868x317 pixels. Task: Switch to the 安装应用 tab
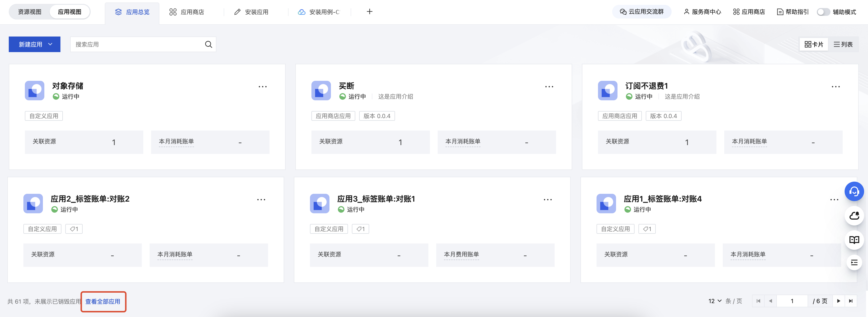coord(251,12)
